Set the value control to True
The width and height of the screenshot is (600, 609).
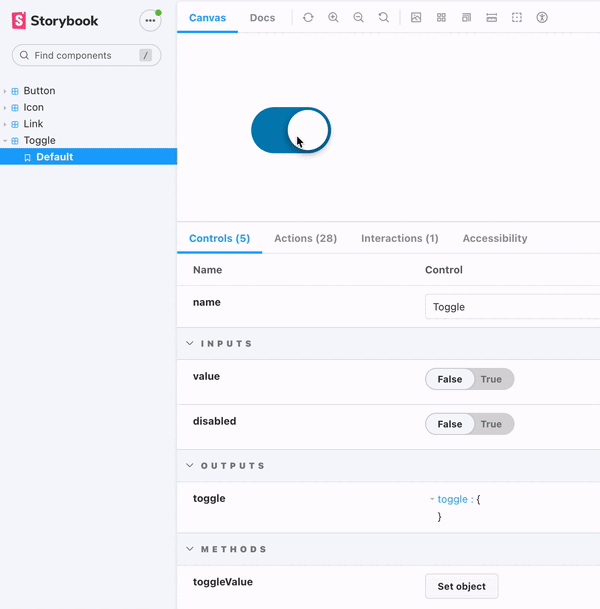(x=491, y=379)
